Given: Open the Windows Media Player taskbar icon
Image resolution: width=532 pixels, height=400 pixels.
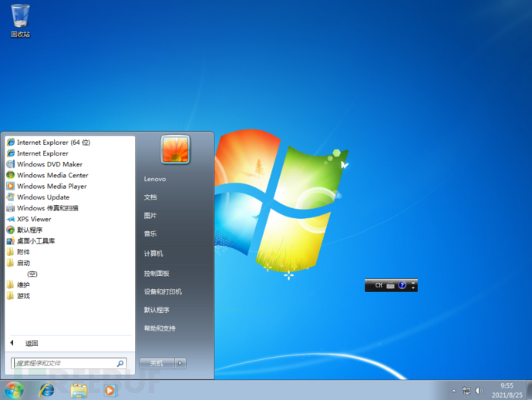Looking at the screenshot, I should [110, 391].
